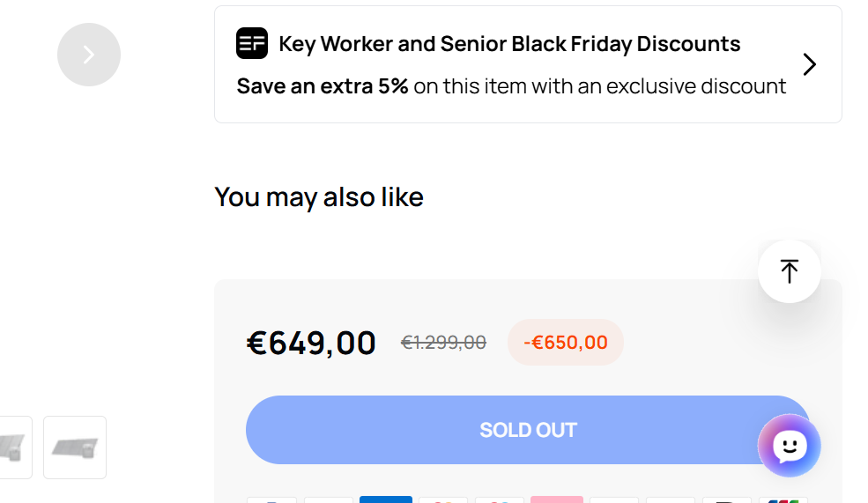Viewport: 868px width, 503px height.
Task: Expand the Black Friday Discounts chevron
Action: coord(810,64)
